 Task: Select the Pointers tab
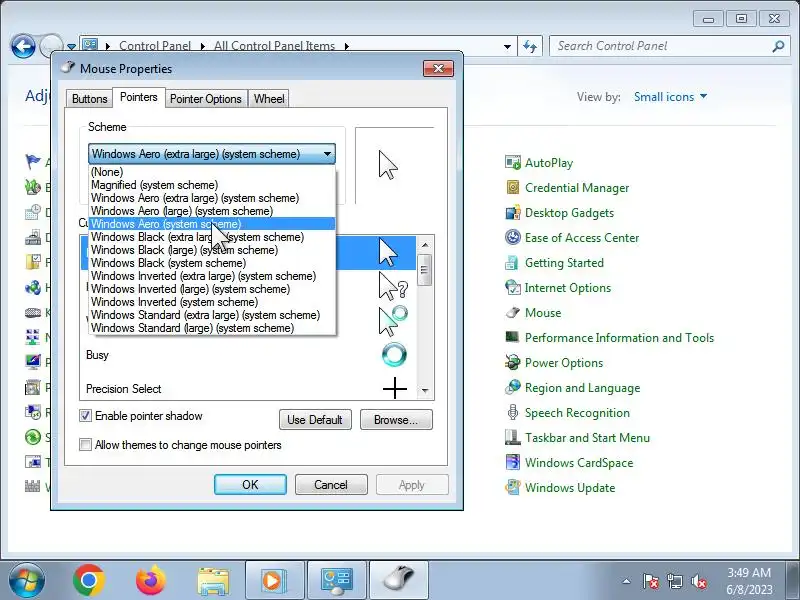coord(139,97)
